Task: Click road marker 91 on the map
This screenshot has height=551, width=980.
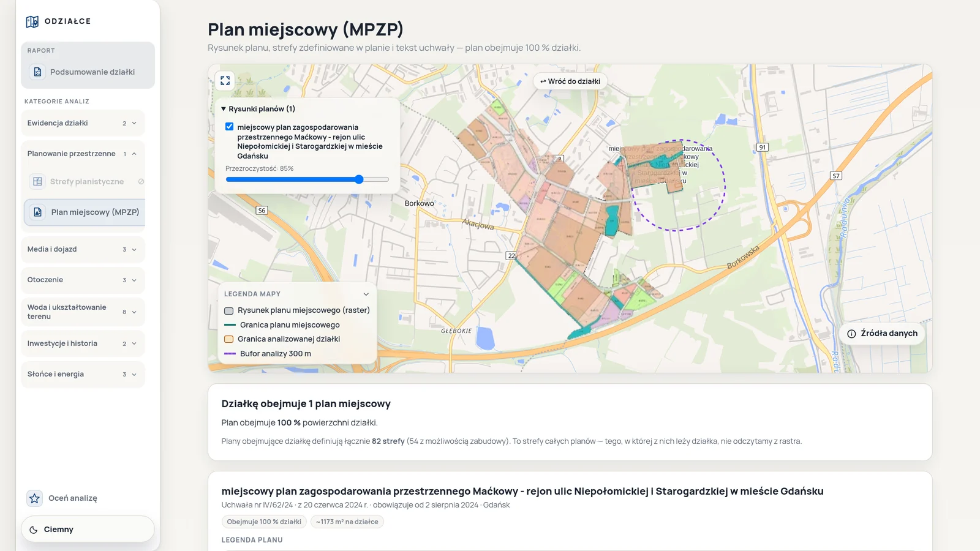Action: tap(762, 148)
